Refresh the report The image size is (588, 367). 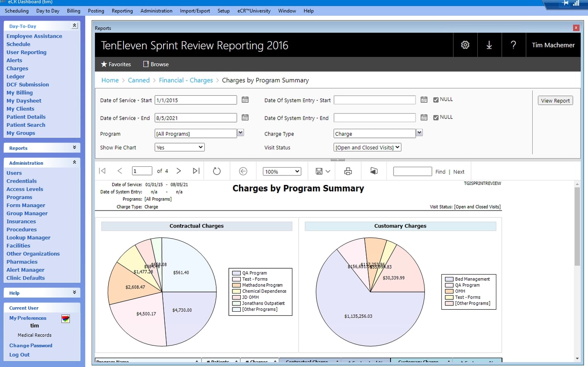coord(217,171)
